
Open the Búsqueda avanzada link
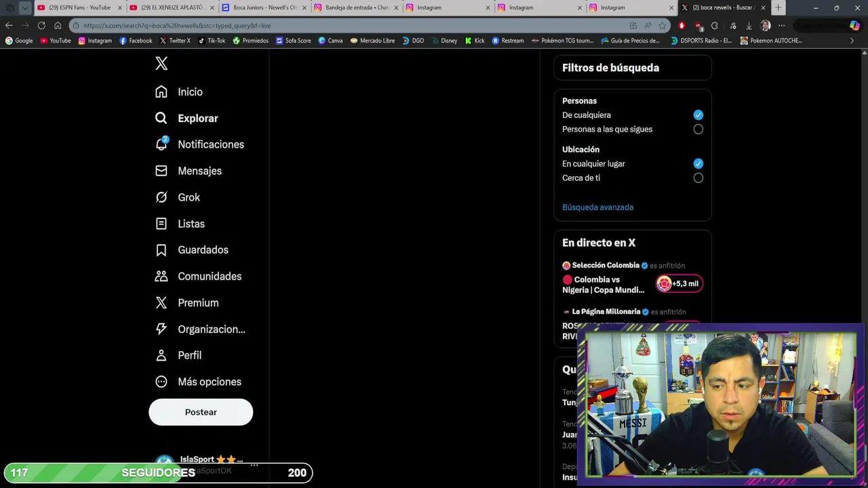(x=597, y=207)
